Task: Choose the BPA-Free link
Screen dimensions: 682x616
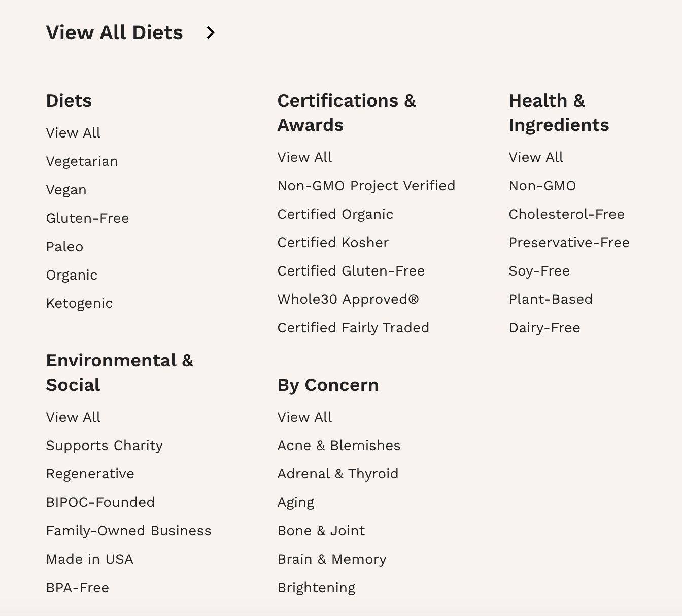Action: pyautogui.click(x=77, y=588)
